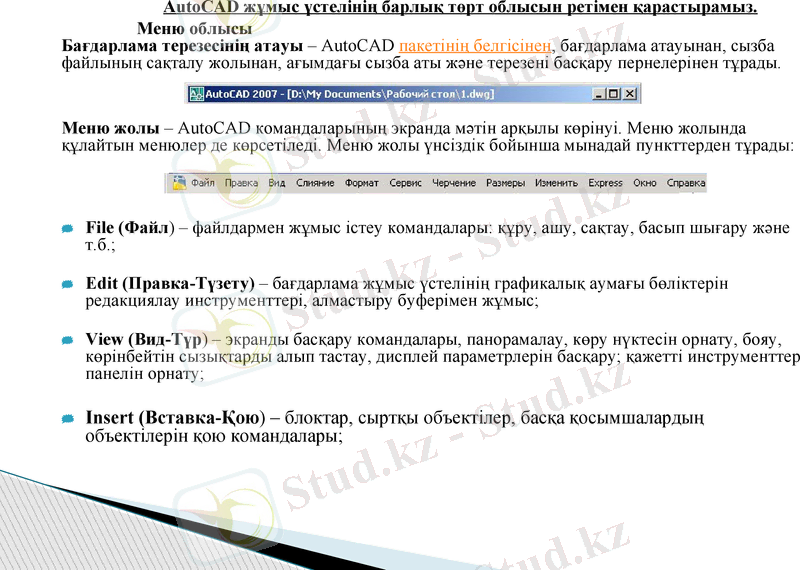The width and height of the screenshot is (800, 570).
Task: Click the AutoCAD 2007 title bar icon
Action: [x=196, y=94]
